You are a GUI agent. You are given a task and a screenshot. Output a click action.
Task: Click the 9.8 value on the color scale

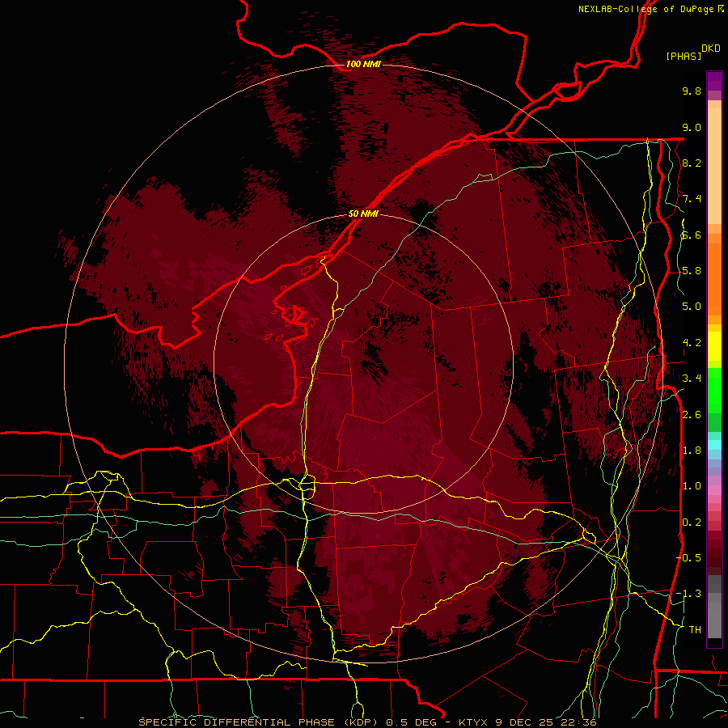coord(692,91)
